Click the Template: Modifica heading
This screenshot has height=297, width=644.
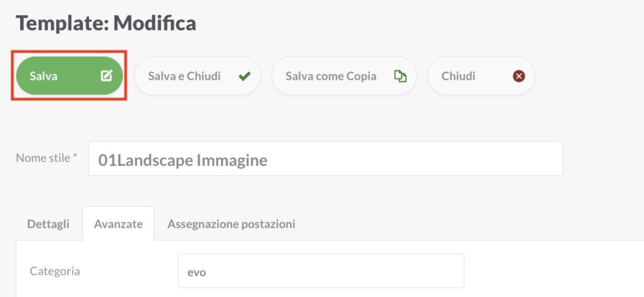pyautogui.click(x=106, y=23)
